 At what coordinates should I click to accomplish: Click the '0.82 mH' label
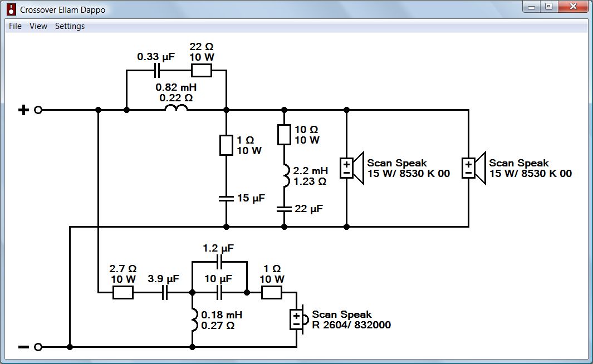pos(176,87)
